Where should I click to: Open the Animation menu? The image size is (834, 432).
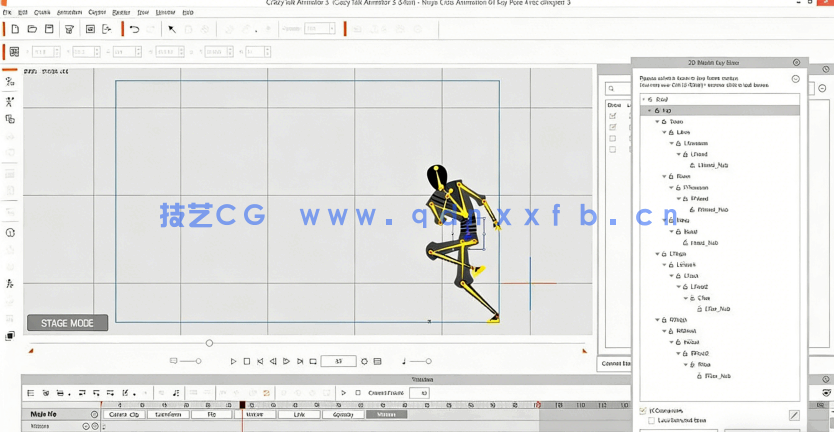(70, 12)
